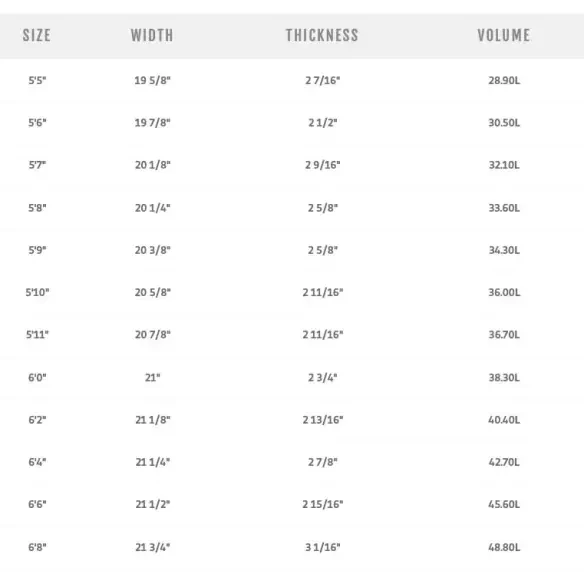Viewport: 584px width, 584px height.
Task: Click the 28.90L volume value
Action: point(504,80)
